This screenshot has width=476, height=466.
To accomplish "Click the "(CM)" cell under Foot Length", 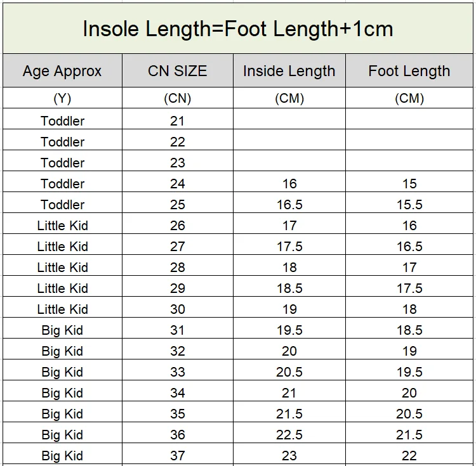I will 409,98.
